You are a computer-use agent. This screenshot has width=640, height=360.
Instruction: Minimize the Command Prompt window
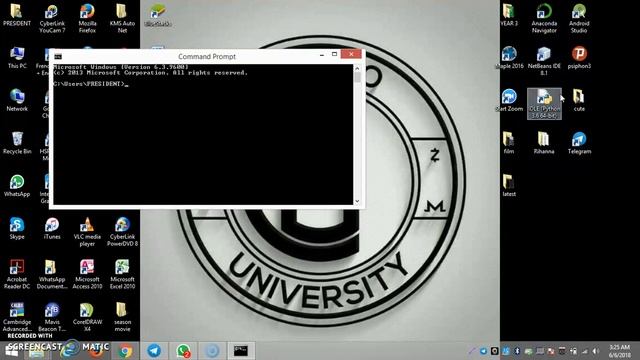point(322,54)
